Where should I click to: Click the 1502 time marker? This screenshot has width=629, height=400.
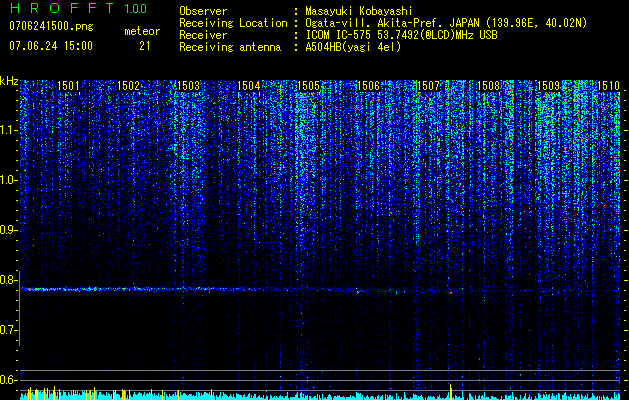128,85
